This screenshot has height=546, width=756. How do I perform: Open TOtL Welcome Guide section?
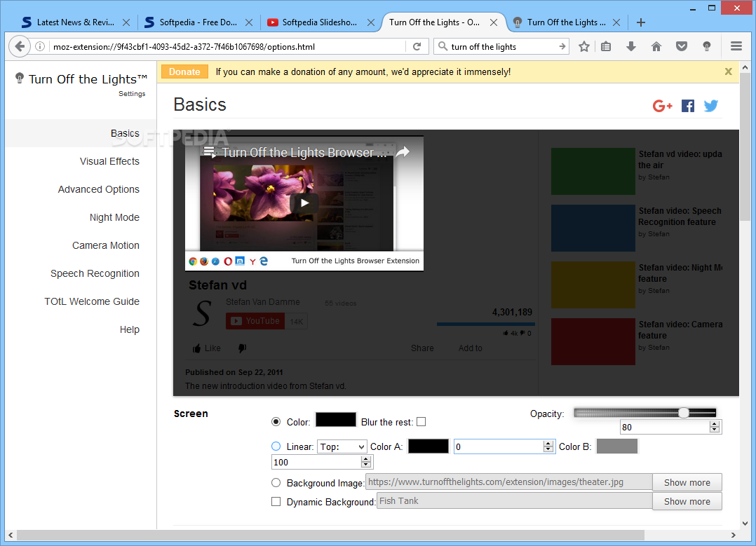tap(92, 301)
